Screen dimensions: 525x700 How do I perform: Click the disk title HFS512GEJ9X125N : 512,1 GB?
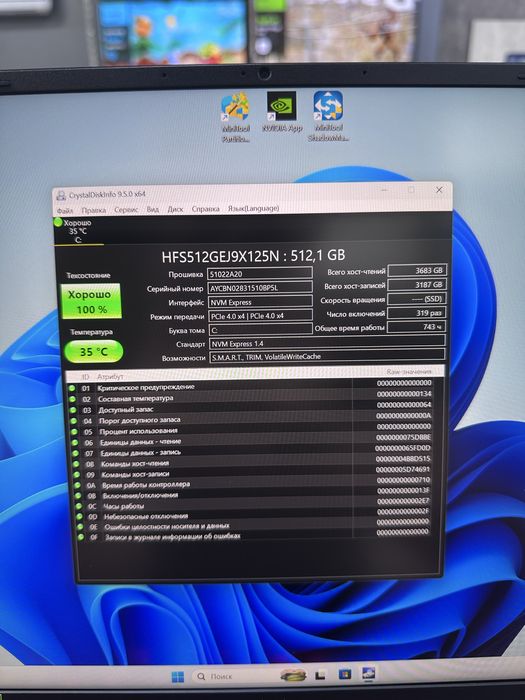(253, 256)
